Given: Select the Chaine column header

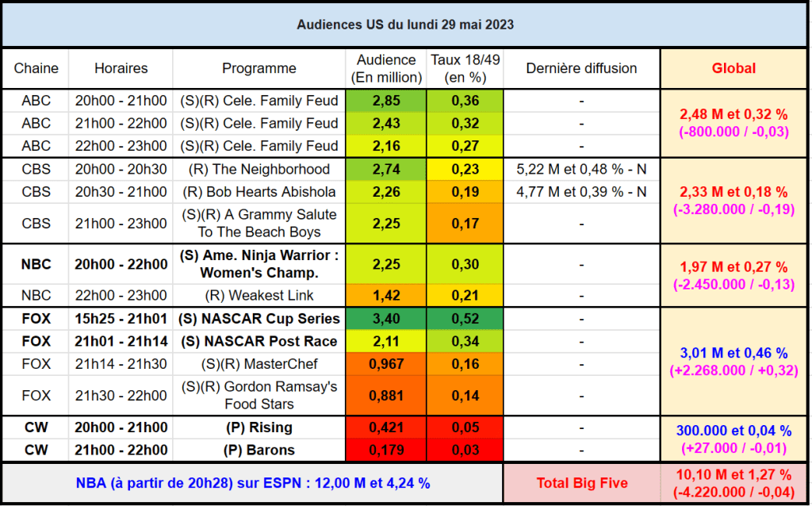Looking at the screenshot, I should click(x=36, y=68).
